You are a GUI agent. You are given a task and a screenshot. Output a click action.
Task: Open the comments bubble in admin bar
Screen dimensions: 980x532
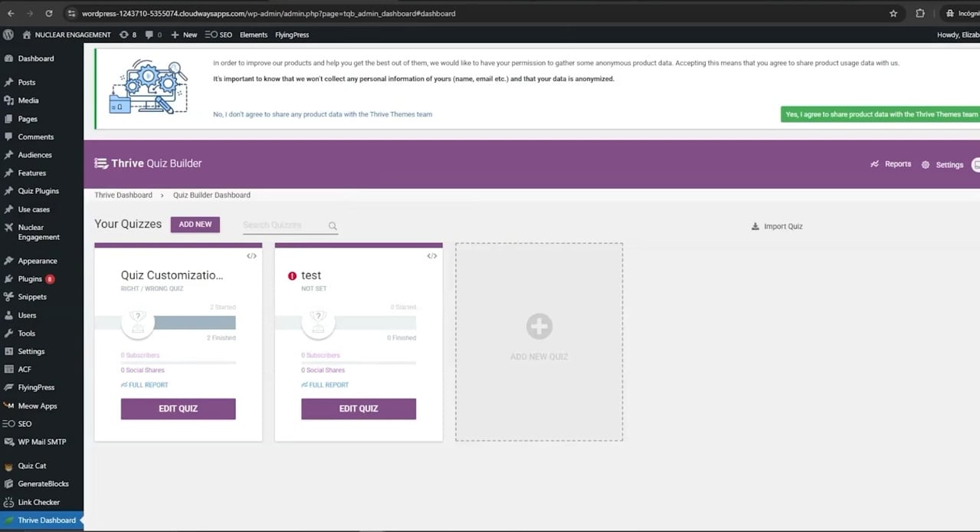153,34
